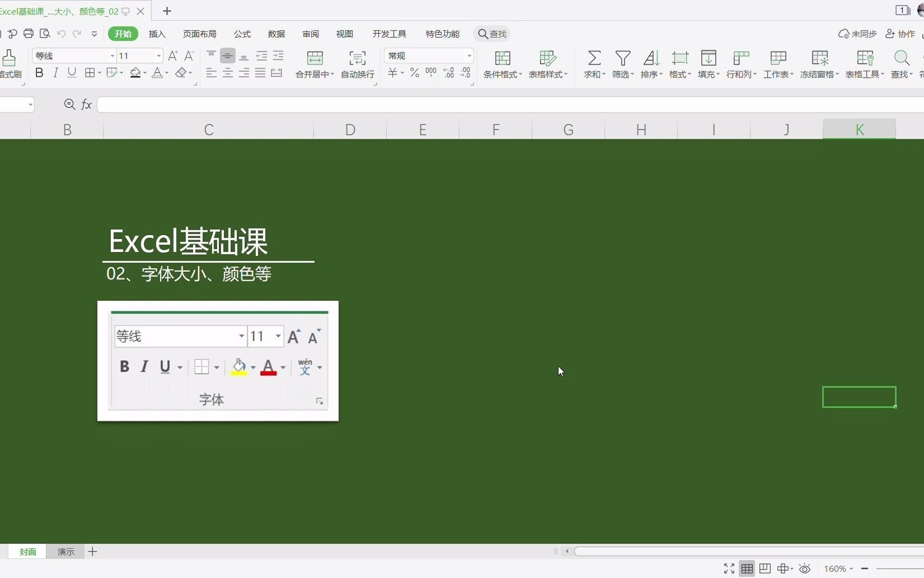Click the print icon in quick access toolbar
The image size is (924, 578).
[x=29, y=34]
